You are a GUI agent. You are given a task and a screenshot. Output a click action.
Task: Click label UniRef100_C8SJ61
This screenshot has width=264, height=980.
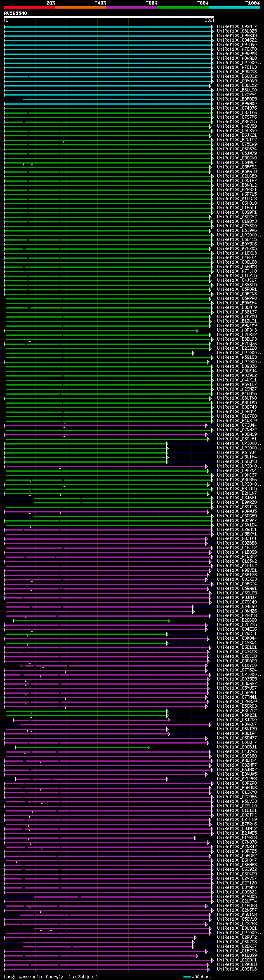[x=237, y=439]
